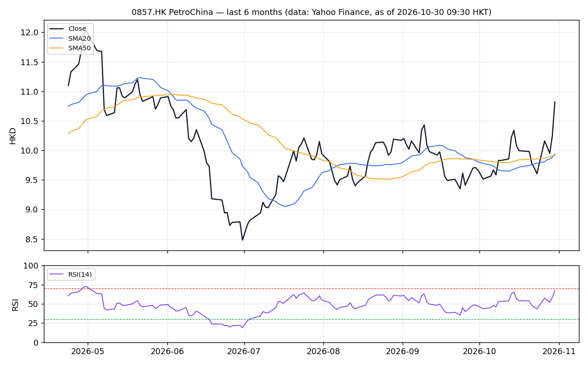Click the "9.5" price tick label
588x365 pixels.
click(x=33, y=180)
